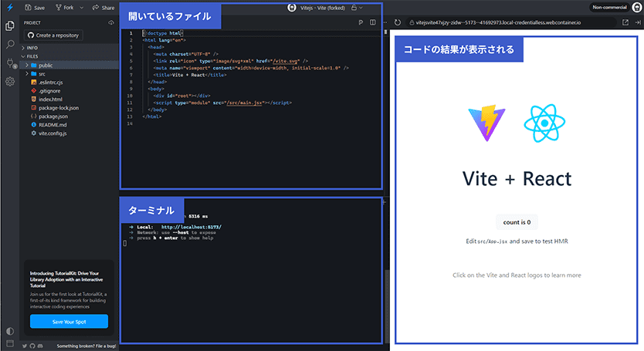This screenshot has height=351, width=644.
Task: Open the Settings gear in the sidebar
Action: (10, 81)
